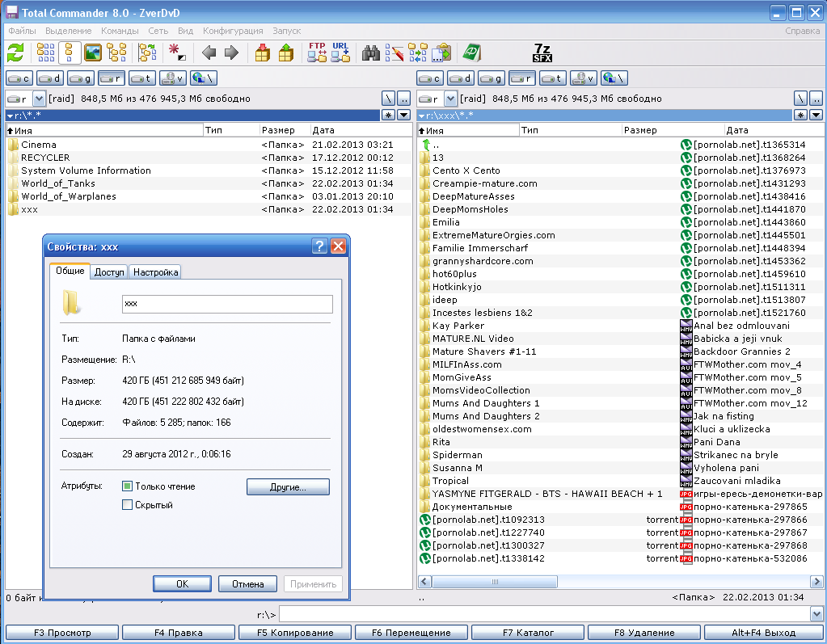Open FTP connection toolbar icon

coord(317,53)
